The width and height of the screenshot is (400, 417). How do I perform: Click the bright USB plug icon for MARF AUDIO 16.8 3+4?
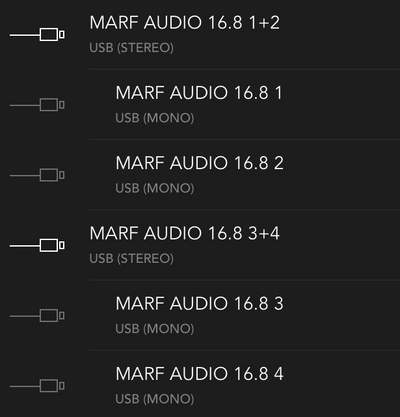coord(37,245)
